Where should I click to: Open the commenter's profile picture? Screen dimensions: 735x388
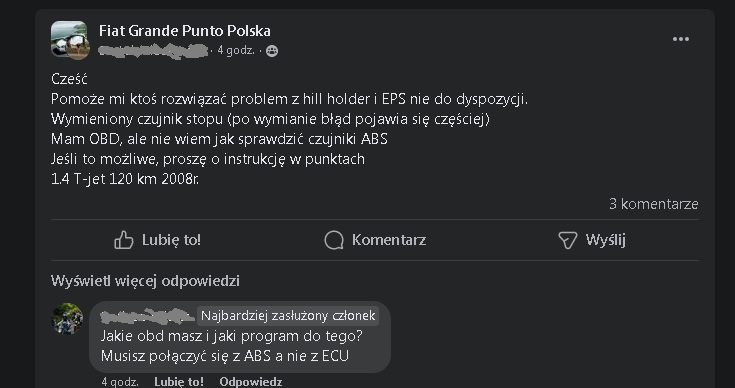[x=67, y=319]
